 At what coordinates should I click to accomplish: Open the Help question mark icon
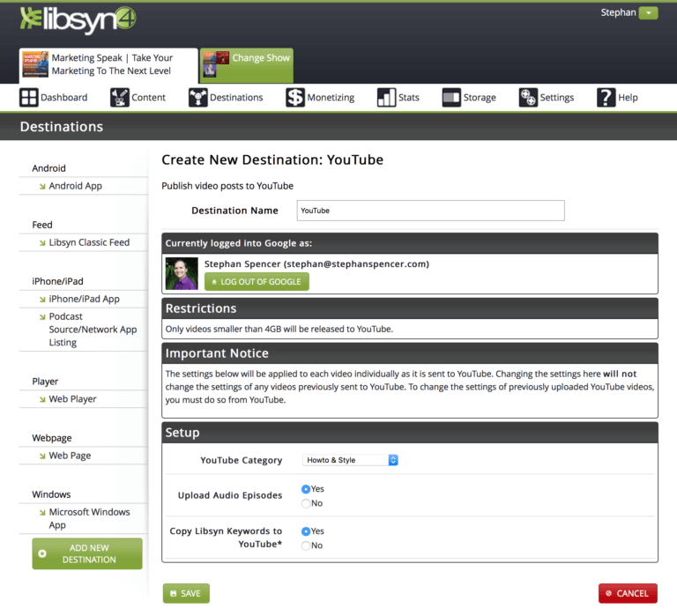(606, 98)
